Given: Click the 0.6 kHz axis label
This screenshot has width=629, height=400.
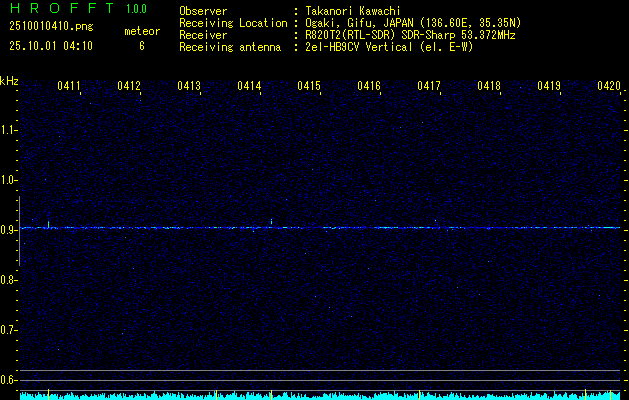Looking at the screenshot, I should click(8, 380).
